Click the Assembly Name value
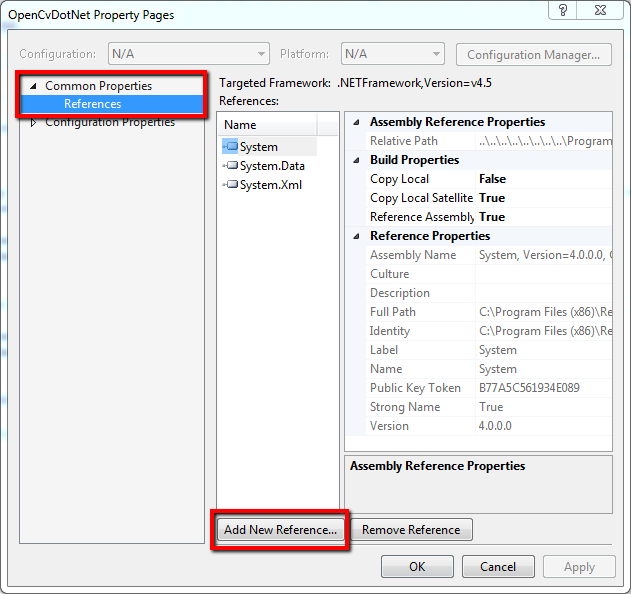The height and width of the screenshot is (594, 631). pyautogui.click(x=544, y=255)
